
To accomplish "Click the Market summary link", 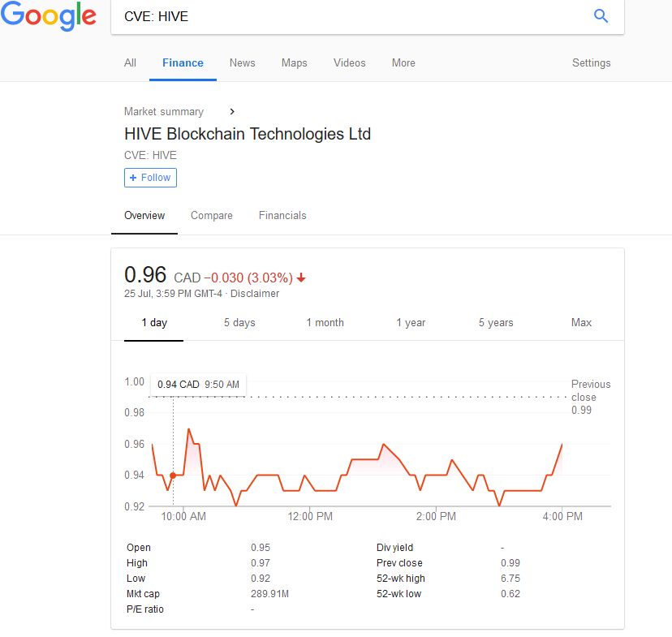I will 164,111.
